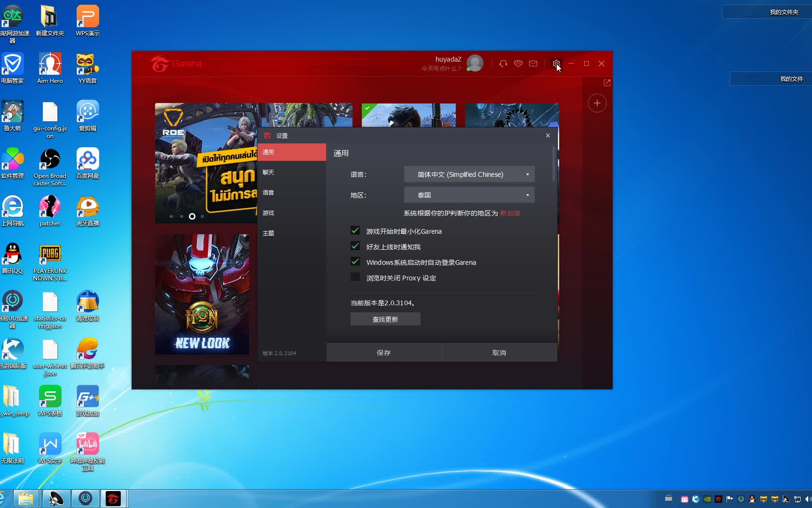Click the round plus add-game button
The image size is (812, 508).
[597, 103]
